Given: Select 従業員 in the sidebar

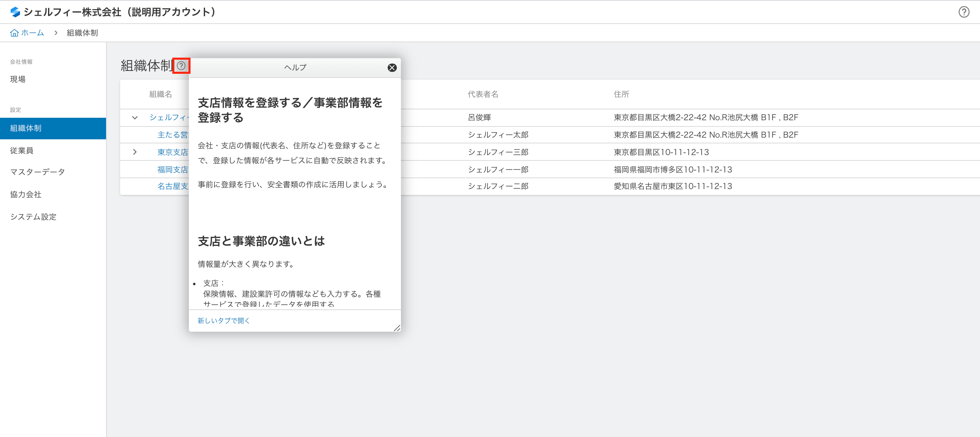Looking at the screenshot, I should [20, 151].
